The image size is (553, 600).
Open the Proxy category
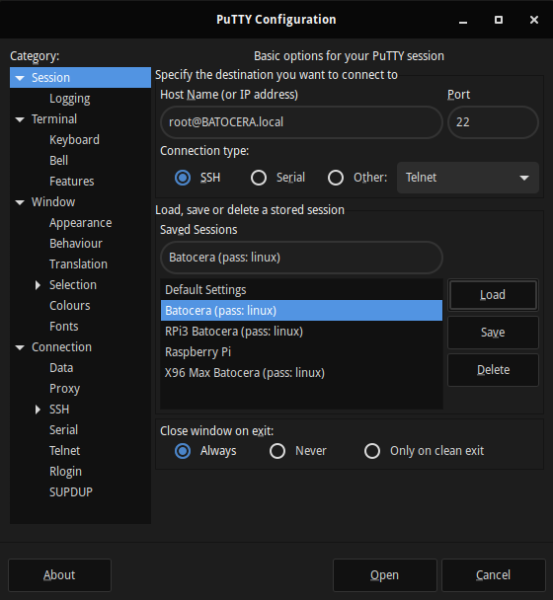[64, 389]
